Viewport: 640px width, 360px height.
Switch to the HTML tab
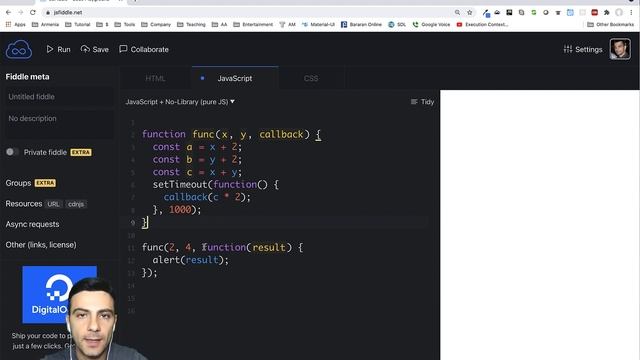coord(156,78)
